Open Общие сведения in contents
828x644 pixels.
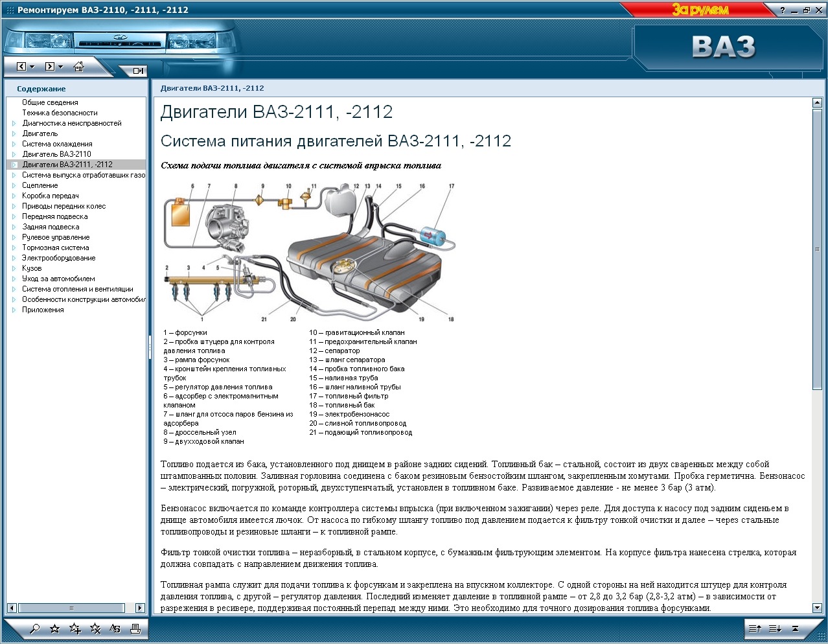(50, 102)
